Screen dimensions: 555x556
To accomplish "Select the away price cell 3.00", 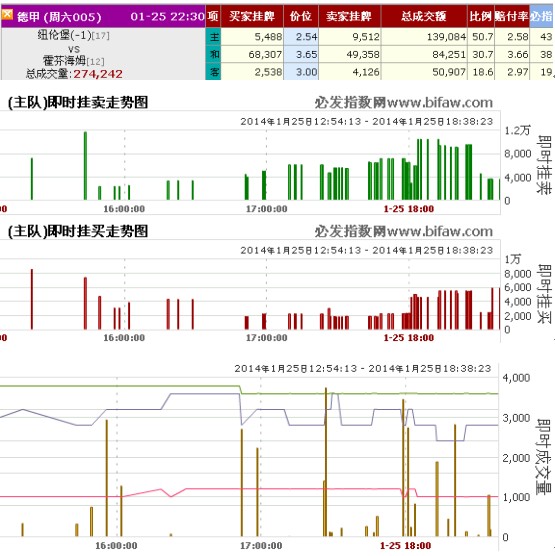I will click(301, 72).
